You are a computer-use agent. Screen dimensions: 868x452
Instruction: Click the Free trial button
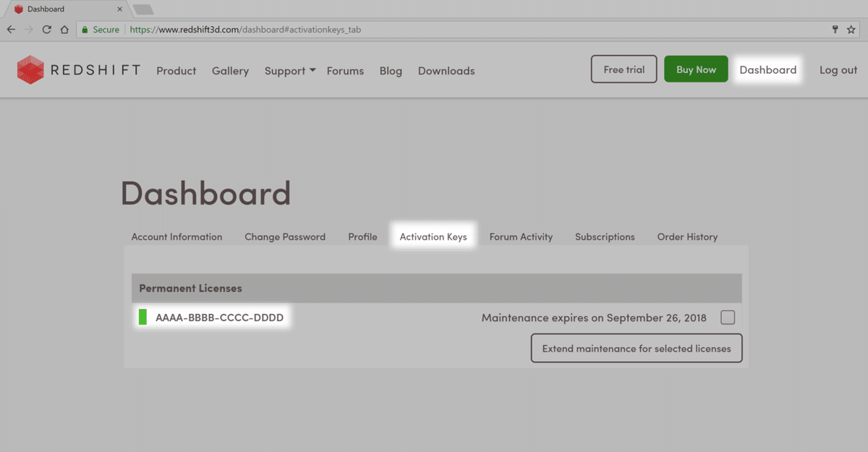coord(624,69)
